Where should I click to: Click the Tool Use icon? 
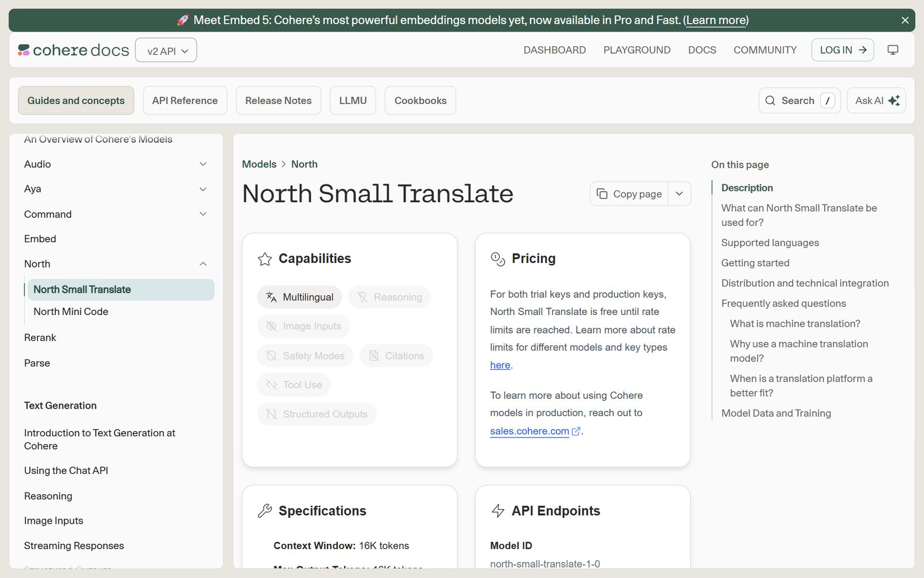click(x=271, y=385)
